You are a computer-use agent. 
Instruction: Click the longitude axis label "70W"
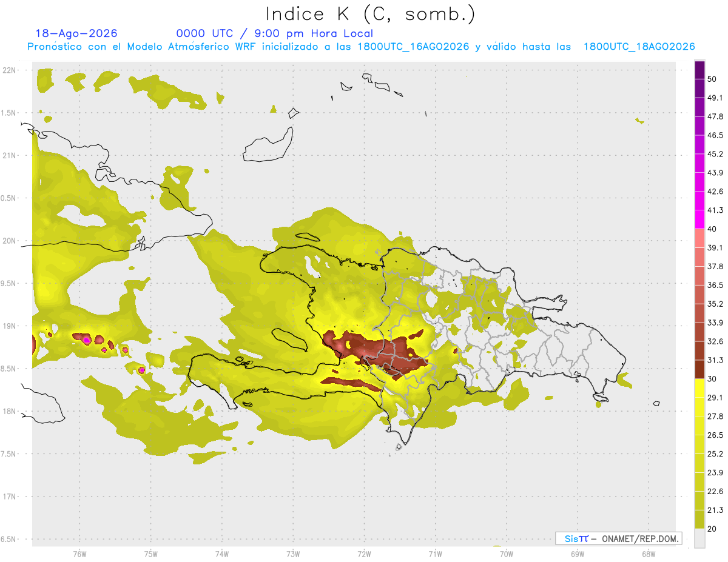[507, 554]
